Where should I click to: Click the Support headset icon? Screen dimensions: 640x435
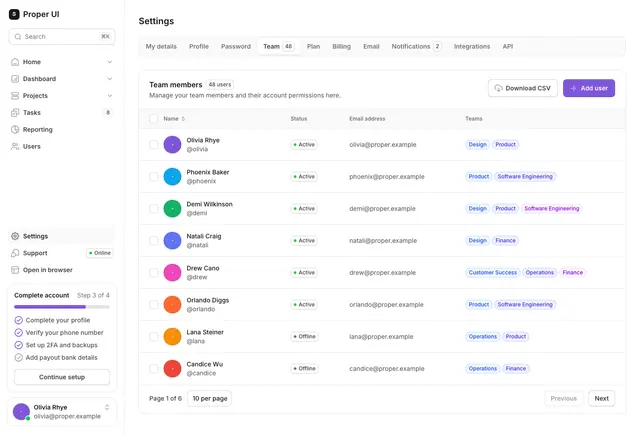[x=15, y=253]
